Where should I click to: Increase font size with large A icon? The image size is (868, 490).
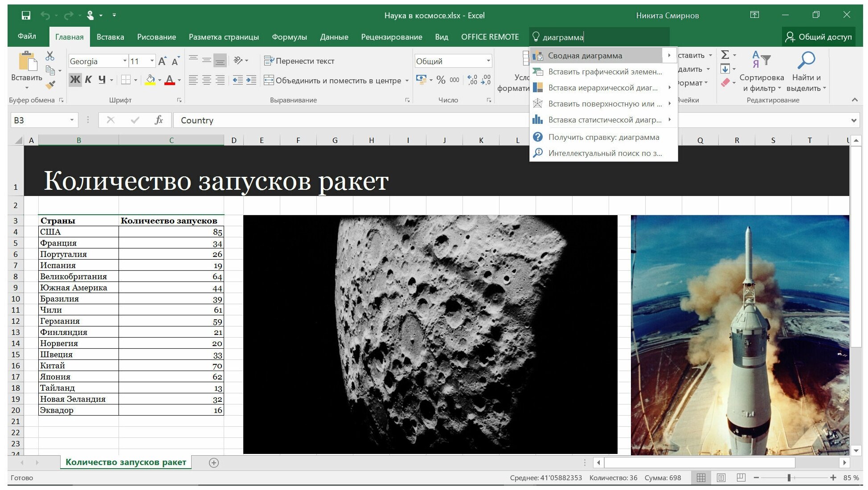point(162,61)
